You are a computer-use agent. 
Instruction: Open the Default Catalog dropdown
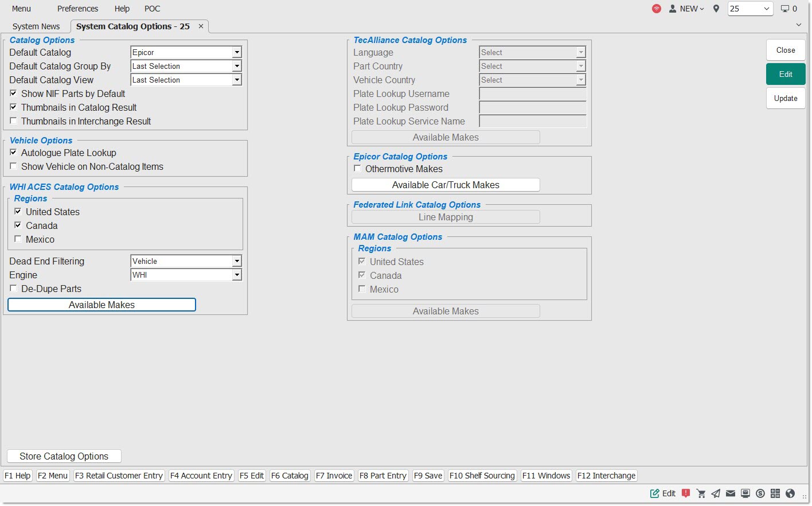pyautogui.click(x=236, y=52)
